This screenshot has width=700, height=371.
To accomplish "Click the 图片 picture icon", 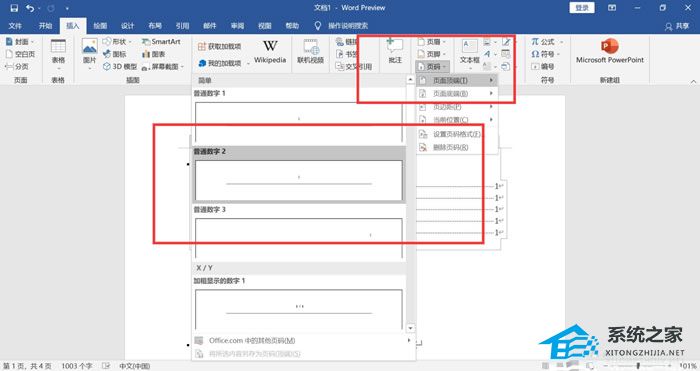I will 89,51.
